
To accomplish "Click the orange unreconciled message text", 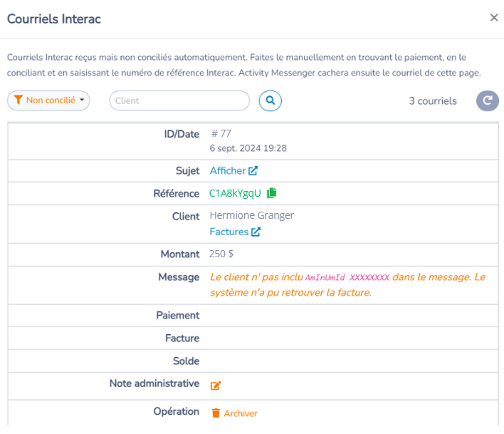I will 347,284.
